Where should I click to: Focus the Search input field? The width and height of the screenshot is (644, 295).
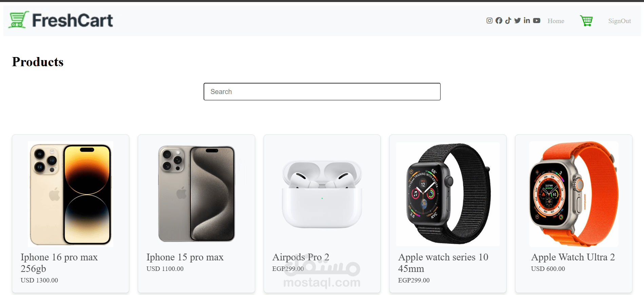point(322,92)
